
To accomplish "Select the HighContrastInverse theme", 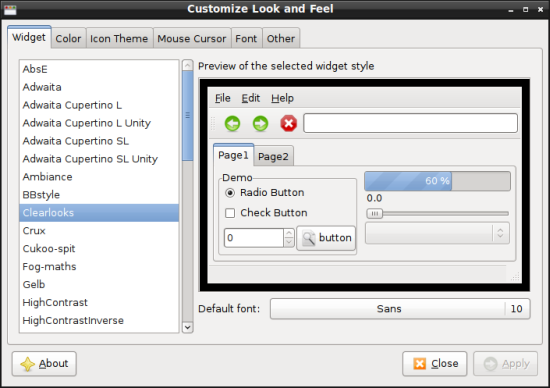I will 99,320.
